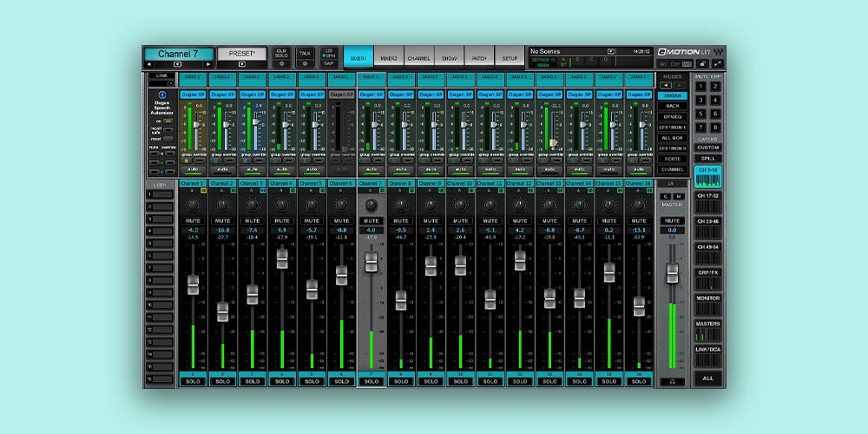
Task: Click the expand window icon in header
Action: tap(718, 63)
